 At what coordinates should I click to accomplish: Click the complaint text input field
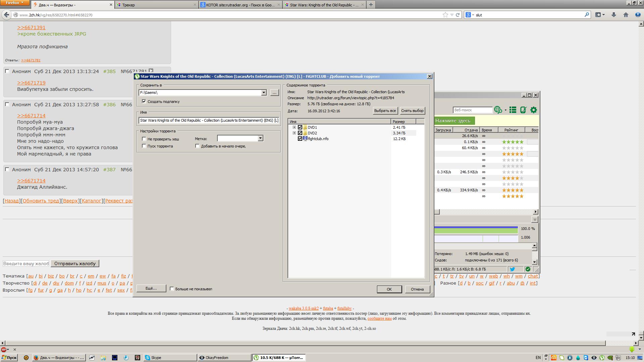point(26,263)
